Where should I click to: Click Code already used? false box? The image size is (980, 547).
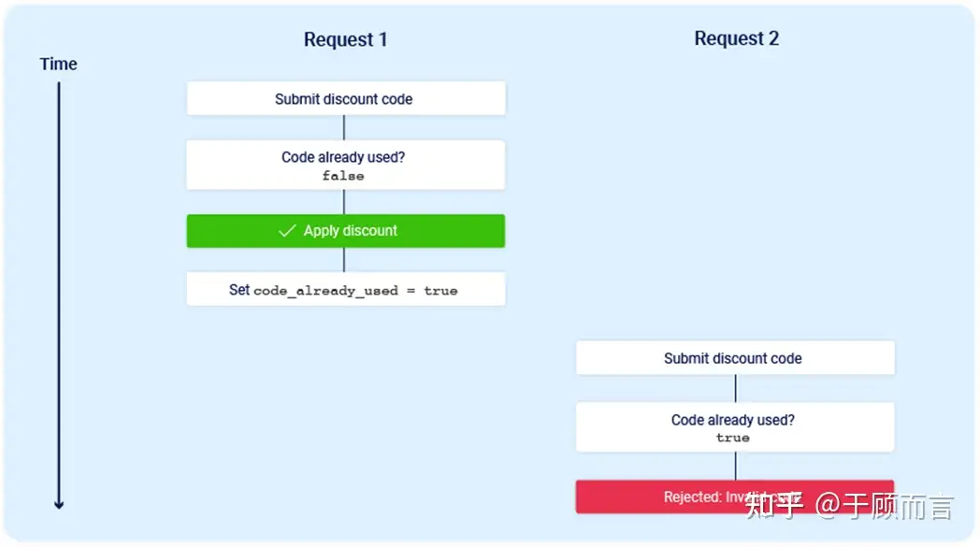[346, 166]
